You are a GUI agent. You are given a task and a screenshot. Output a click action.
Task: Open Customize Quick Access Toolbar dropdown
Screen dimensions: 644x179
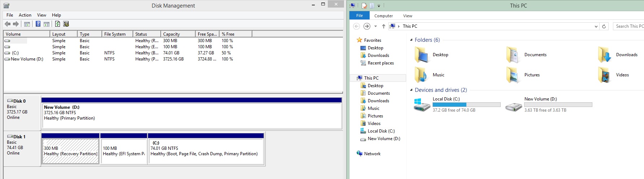pos(379,6)
